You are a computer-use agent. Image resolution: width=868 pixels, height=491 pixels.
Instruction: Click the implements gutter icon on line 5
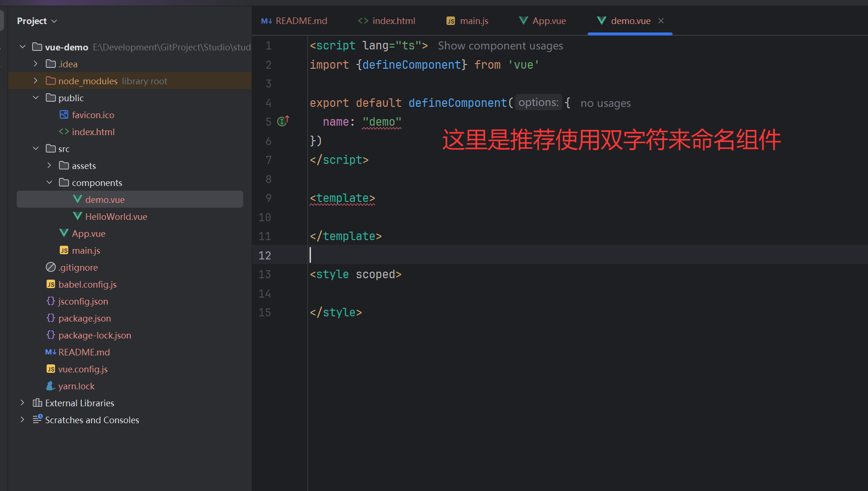coord(283,121)
